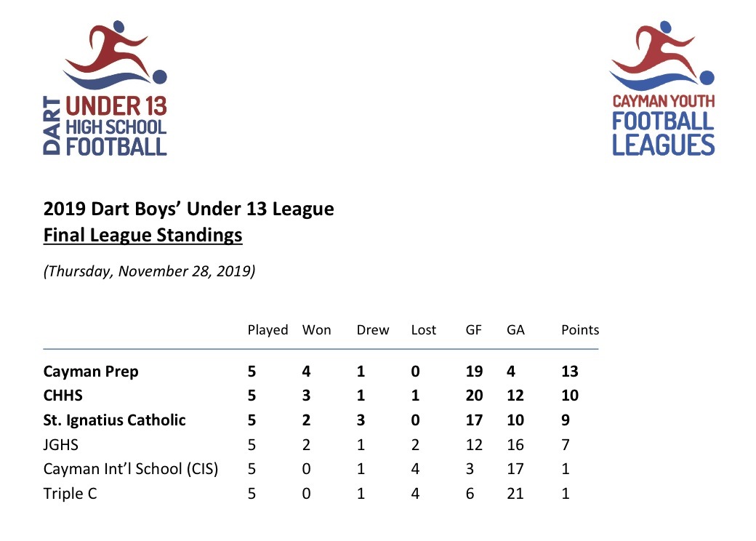Click Cayman Prep's 13 points value
Image resolution: width=756 pixels, height=541 pixels.
click(x=570, y=372)
